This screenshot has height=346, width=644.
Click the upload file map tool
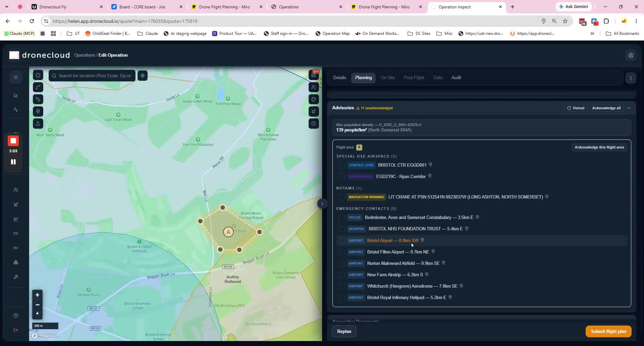(x=38, y=124)
